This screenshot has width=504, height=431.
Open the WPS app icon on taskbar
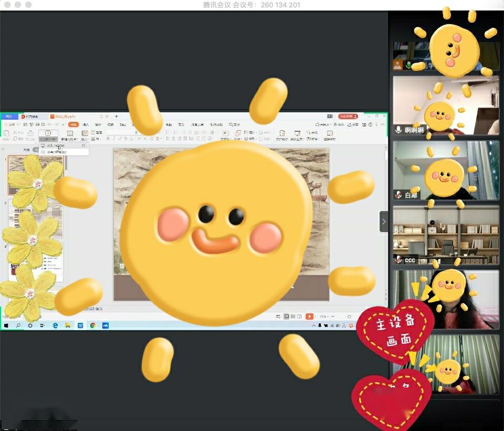80,325
